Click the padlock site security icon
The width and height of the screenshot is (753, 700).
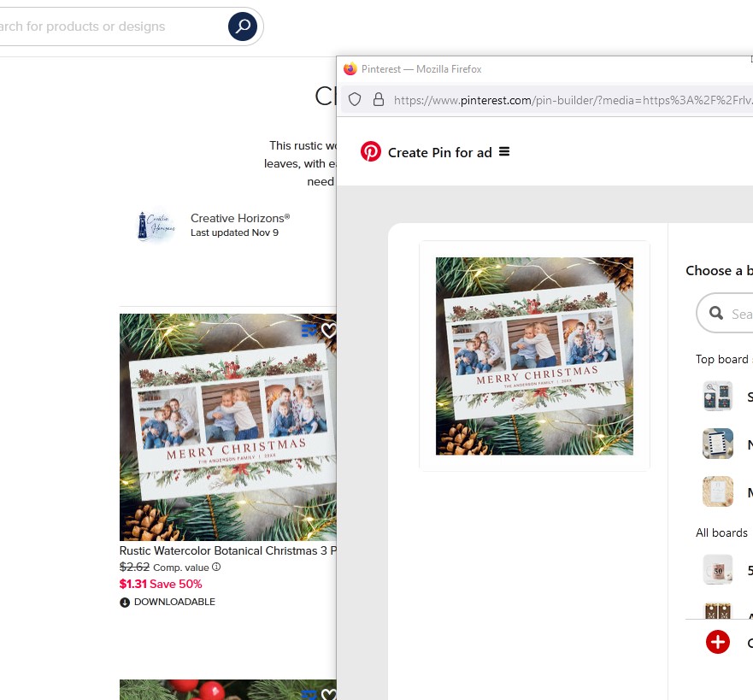[x=379, y=100]
